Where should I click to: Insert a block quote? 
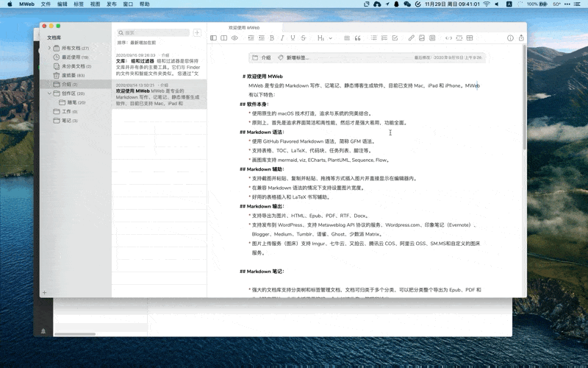(357, 38)
